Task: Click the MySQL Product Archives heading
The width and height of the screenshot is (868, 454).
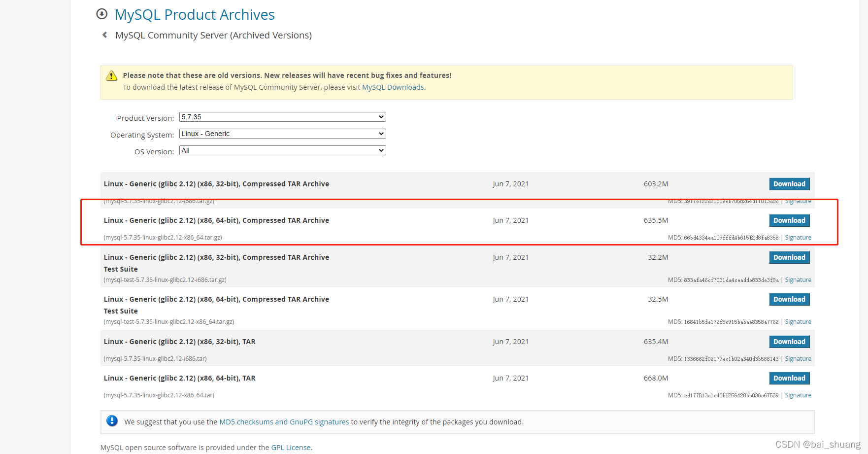Action: tap(195, 15)
